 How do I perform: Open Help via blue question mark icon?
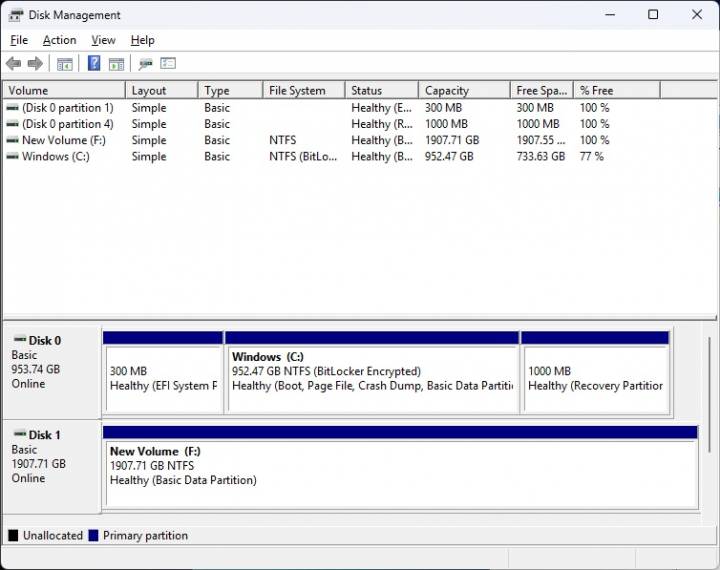coord(94,64)
